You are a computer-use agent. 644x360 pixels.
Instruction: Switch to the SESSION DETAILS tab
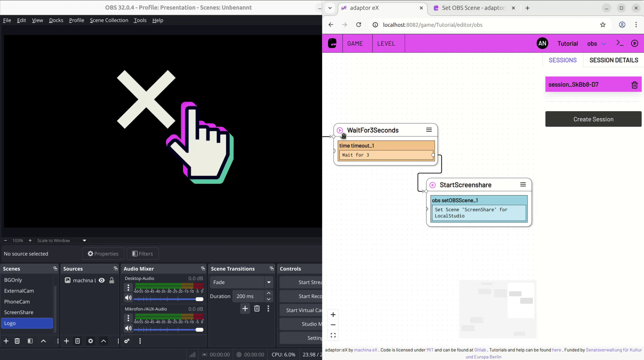pos(614,60)
